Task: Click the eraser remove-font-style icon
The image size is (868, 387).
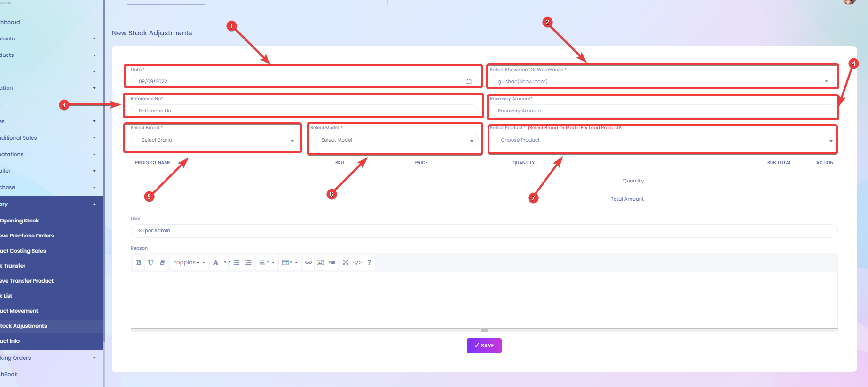Action: click(162, 262)
